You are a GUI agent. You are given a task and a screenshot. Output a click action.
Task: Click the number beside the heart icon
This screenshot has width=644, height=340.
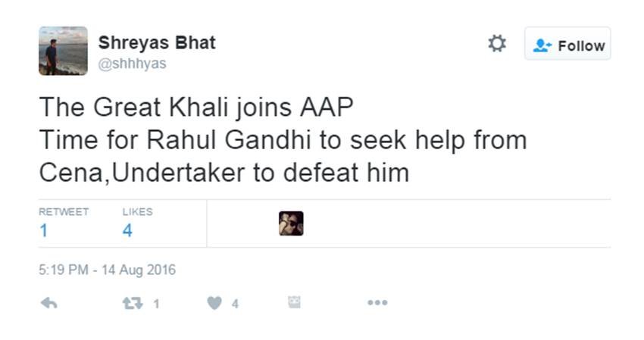coord(235,304)
